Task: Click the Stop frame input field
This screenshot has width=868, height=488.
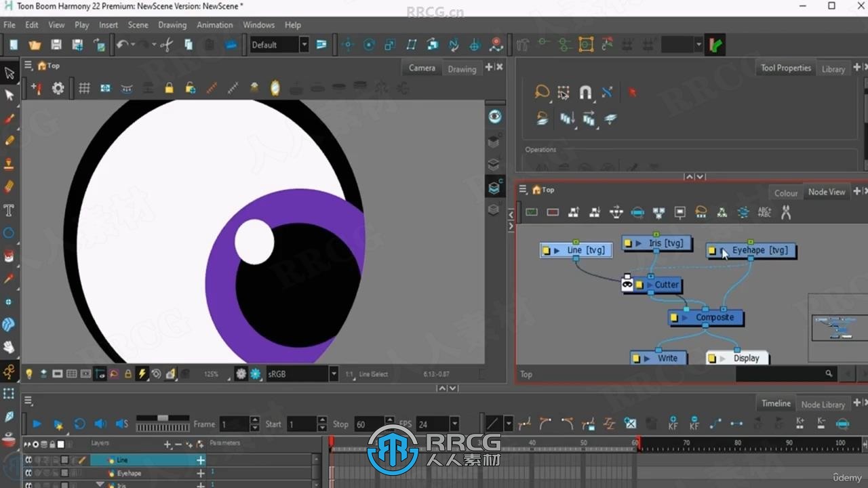Action: pos(370,424)
